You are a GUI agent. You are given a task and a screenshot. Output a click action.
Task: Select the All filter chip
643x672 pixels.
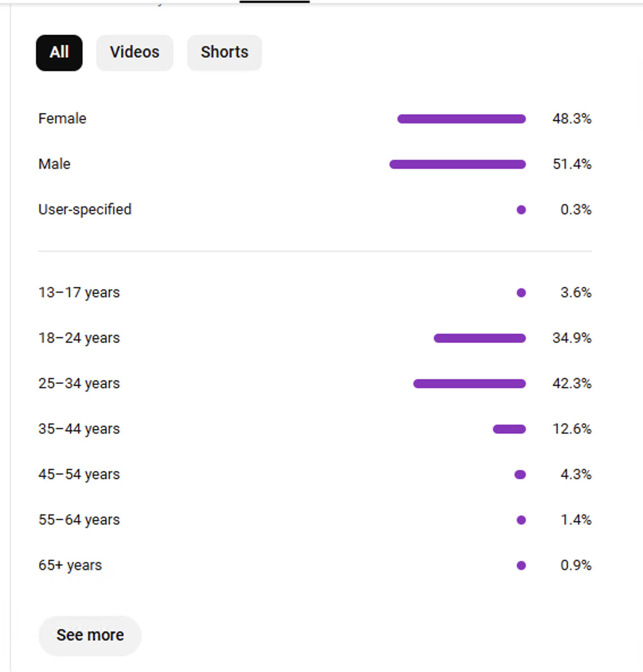tap(59, 53)
